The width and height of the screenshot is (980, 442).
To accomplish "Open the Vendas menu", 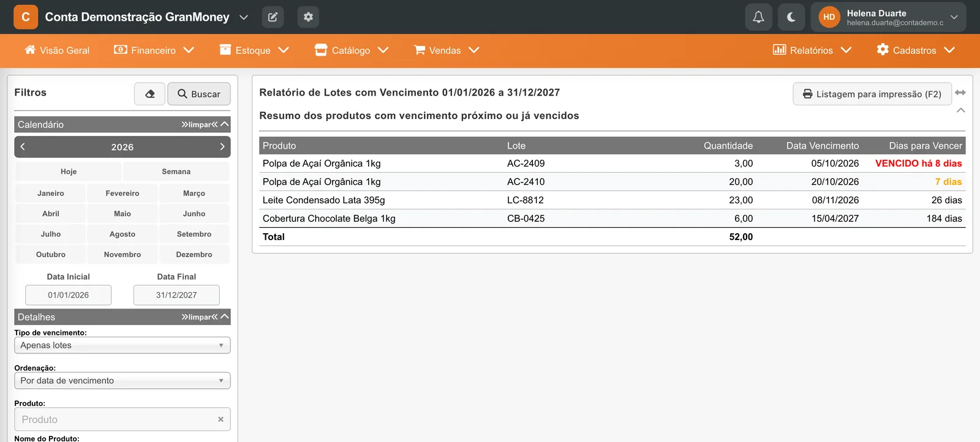I will pyautogui.click(x=447, y=50).
